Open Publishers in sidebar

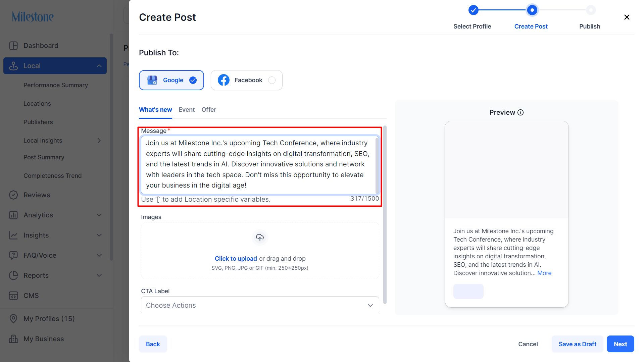[38, 122]
